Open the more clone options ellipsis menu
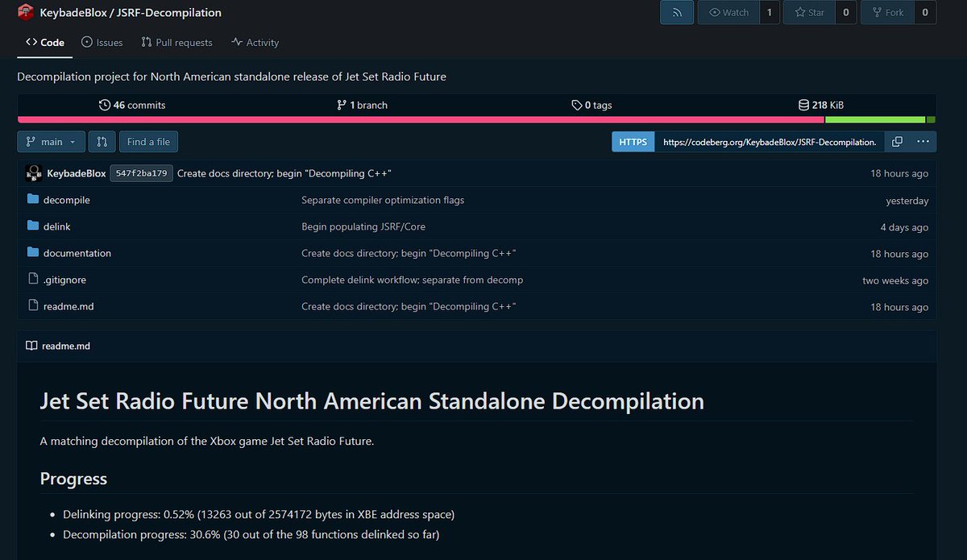967x560 pixels. point(923,142)
